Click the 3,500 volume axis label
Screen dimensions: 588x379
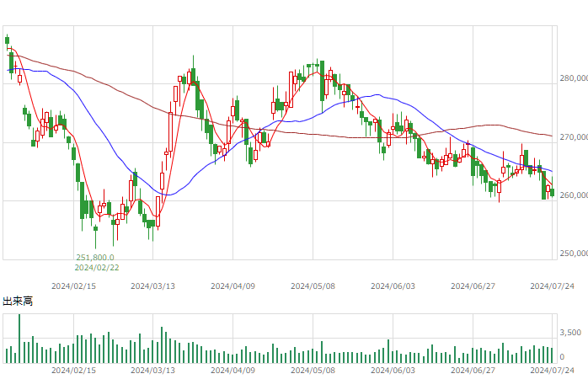pos(570,333)
